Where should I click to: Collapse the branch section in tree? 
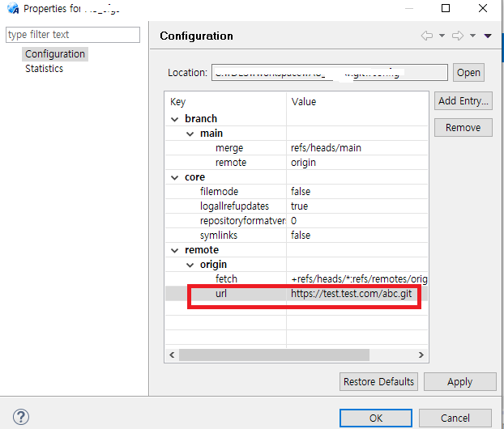tap(174, 119)
